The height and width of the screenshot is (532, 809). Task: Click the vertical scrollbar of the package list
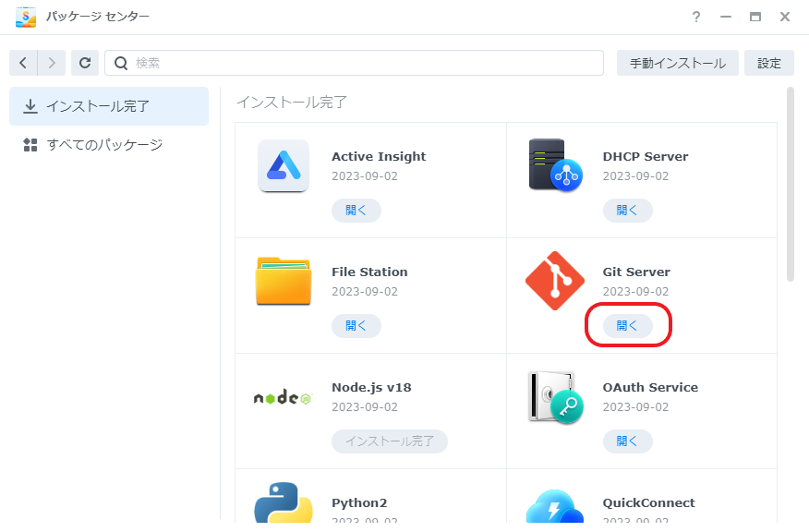point(790,185)
